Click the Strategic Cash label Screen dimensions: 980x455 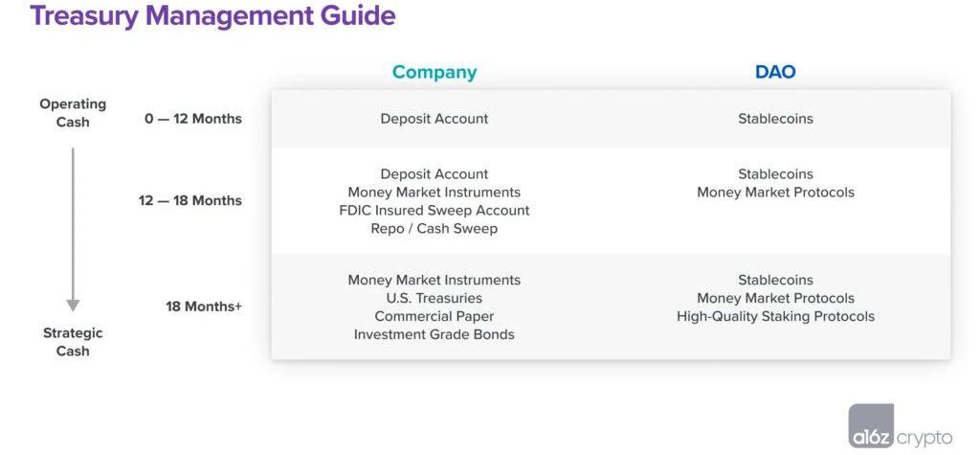pos(73,342)
